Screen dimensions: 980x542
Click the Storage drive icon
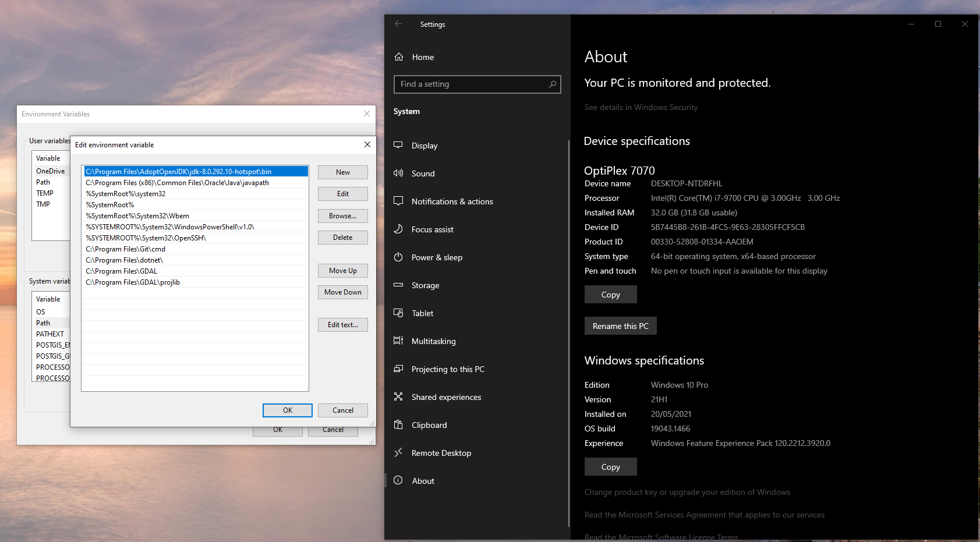point(398,285)
